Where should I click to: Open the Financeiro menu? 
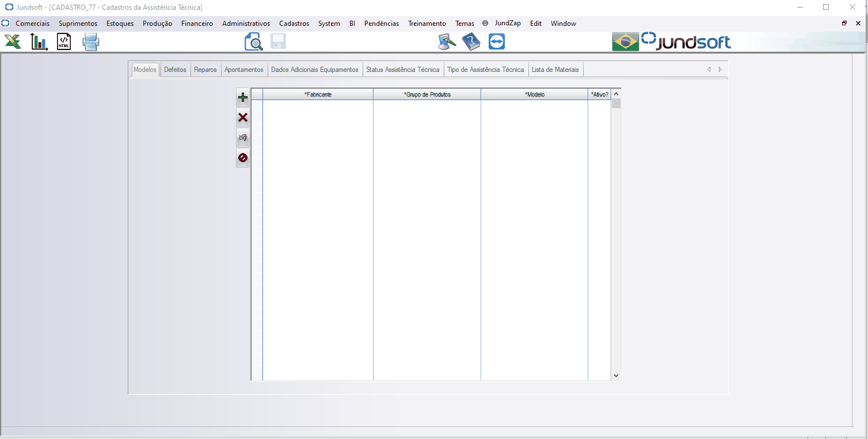tap(197, 24)
